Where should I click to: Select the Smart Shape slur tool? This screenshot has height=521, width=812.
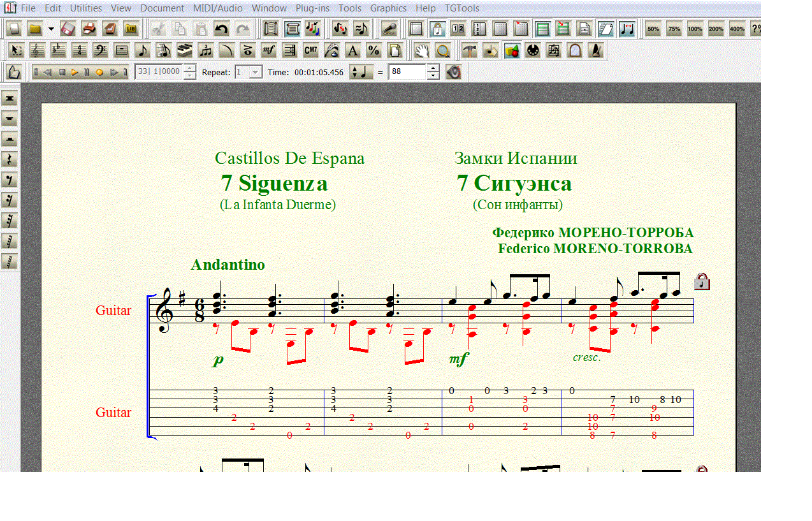(227, 50)
